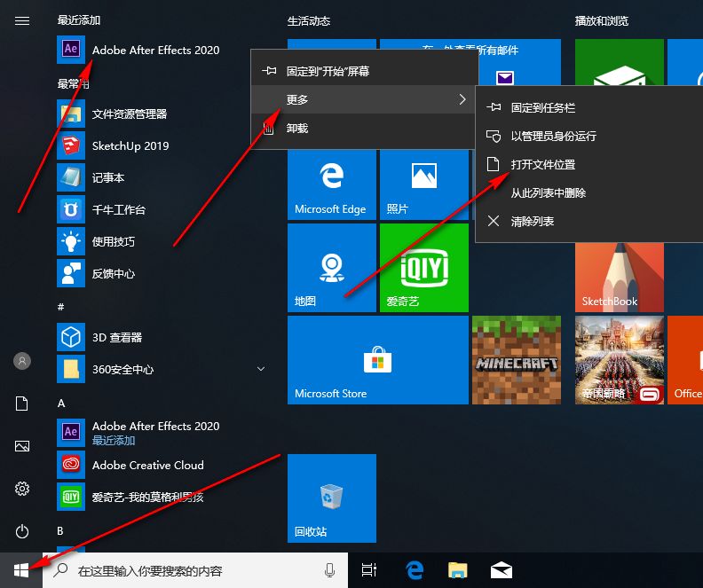This screenshot has width=703, height=588.
Task: Open Documents icon in left rail
Action: pos(22,404)
